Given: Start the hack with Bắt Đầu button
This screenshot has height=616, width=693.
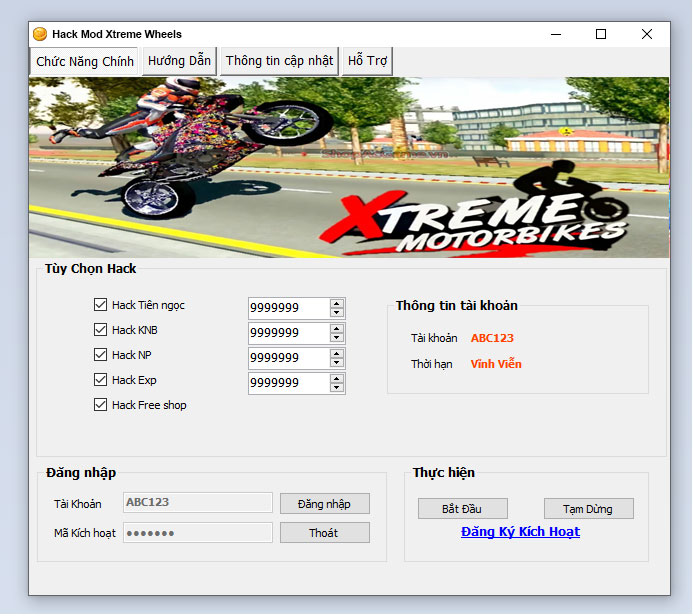Looking at the screenshot, I should click(462, 509).
